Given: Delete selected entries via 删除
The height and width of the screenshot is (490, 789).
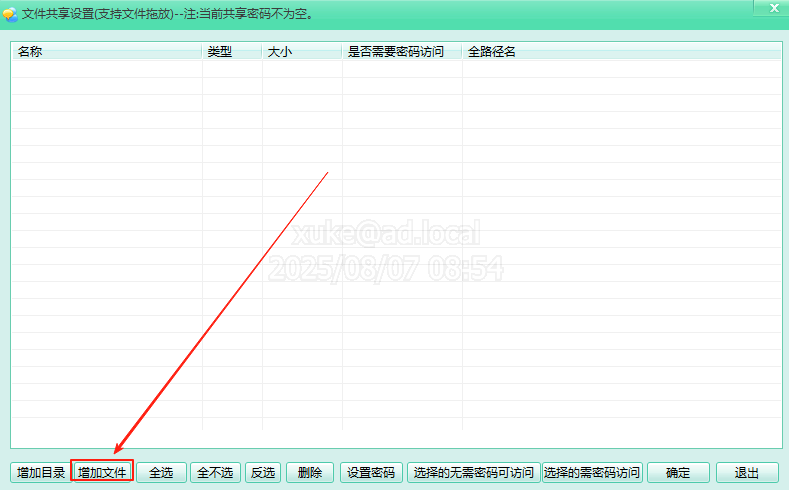Looking at the screenshot, I should pyautogui.click(x=310, y=472).
